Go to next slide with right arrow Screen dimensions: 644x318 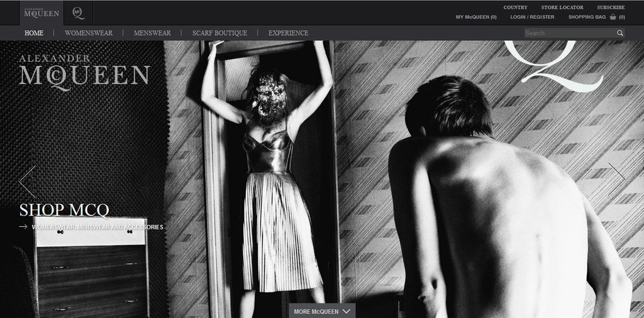point(616,179)
